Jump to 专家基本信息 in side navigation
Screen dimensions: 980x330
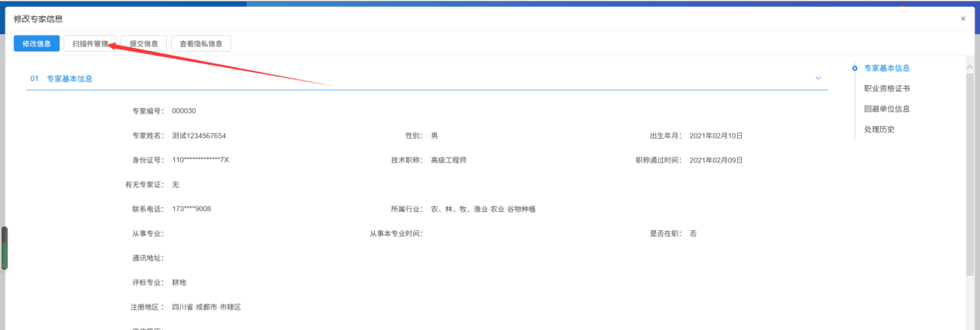coord(886,68)
